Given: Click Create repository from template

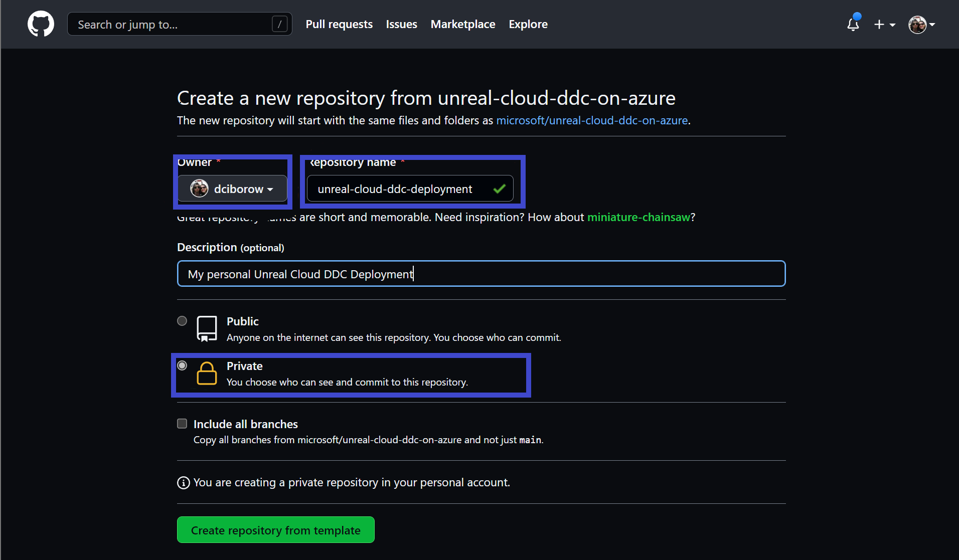Looking at the screenshot, I should (275, 530).
